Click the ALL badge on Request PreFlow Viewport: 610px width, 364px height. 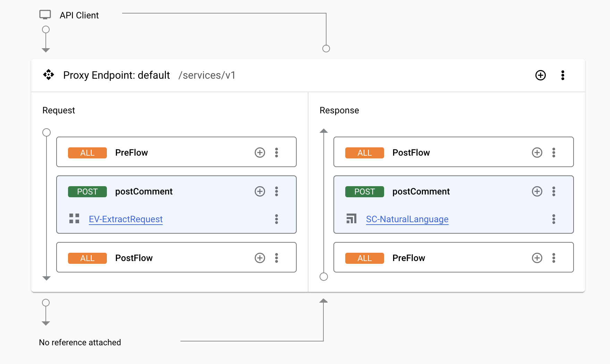pos(87,153)
